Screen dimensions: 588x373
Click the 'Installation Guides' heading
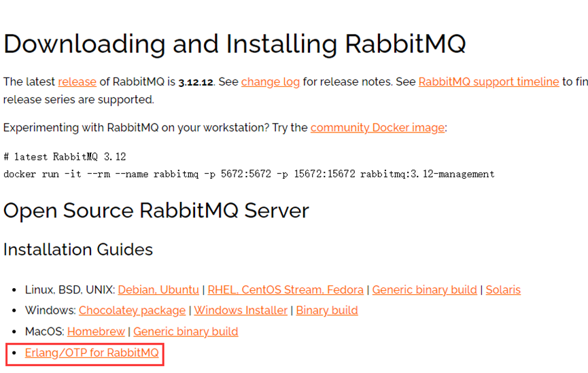(78, 249)
